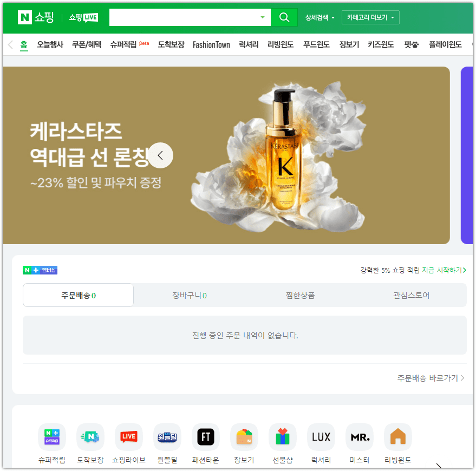Open the 선물샵 gift icon

[282, 436]
